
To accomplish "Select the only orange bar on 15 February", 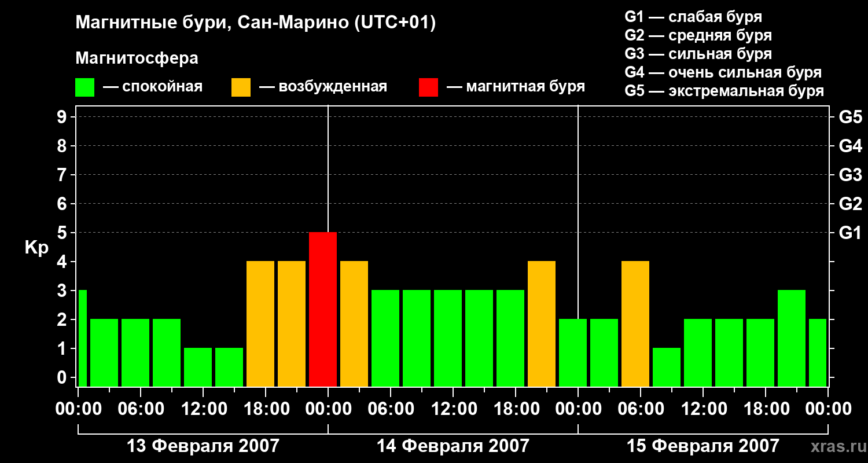I will click(x=635, y=324).
